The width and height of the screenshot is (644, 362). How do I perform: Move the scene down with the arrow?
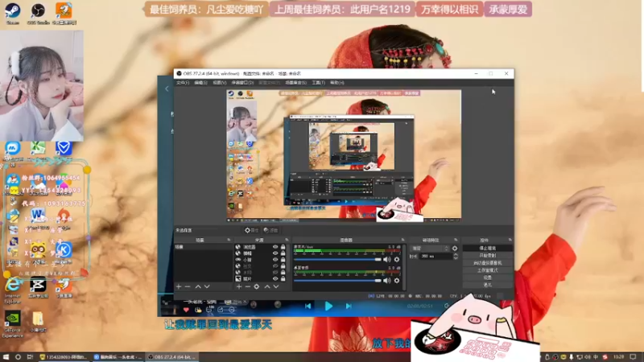(x=207, y=286)
